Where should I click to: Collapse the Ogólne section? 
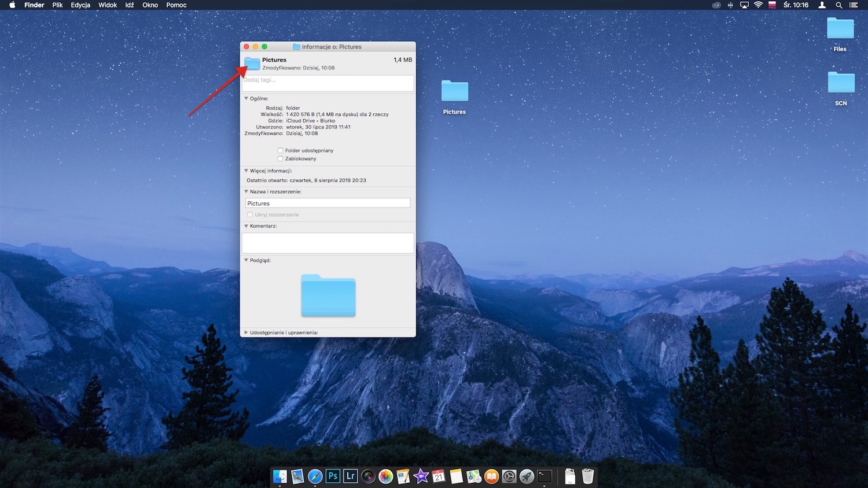point(246,98)
